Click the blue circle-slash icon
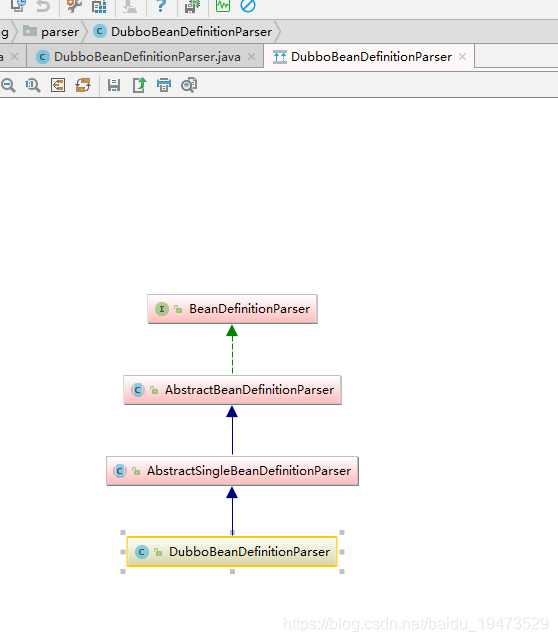This screenshot has width=558, height=642. [248, 5]
